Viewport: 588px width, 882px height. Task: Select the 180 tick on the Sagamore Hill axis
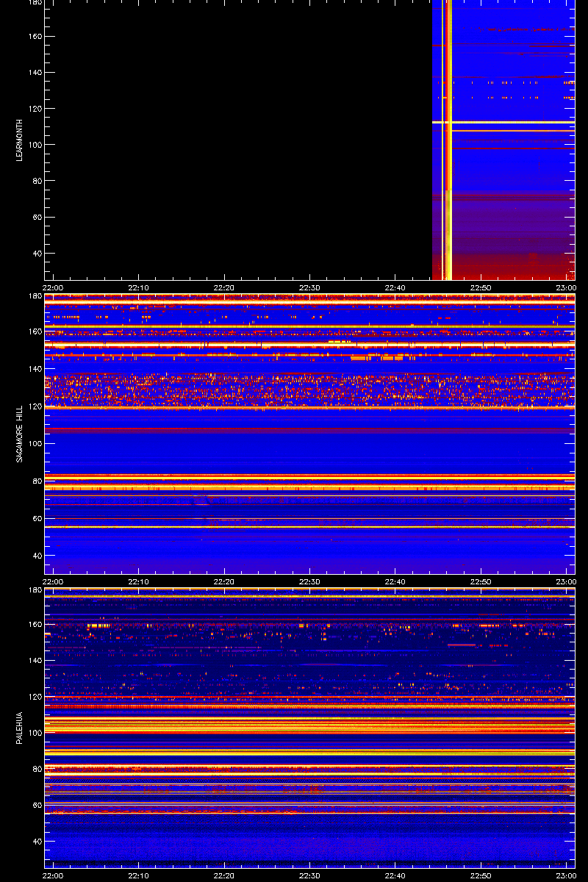coord(34,297)
